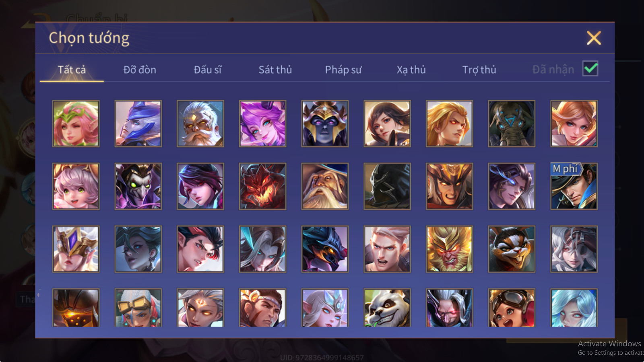
Task: Choose the Monkey King golden armor hero
Action: 449,249
